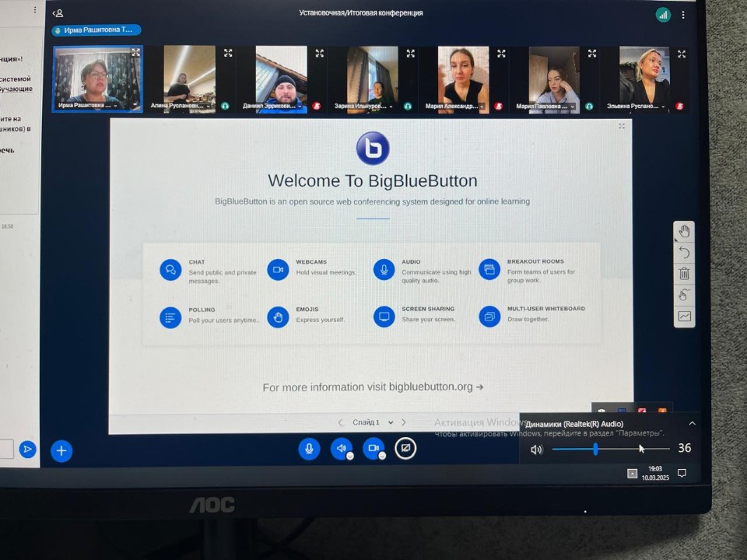Toggle the webcam sharing button
747x560 pixels.
point(374,449)
